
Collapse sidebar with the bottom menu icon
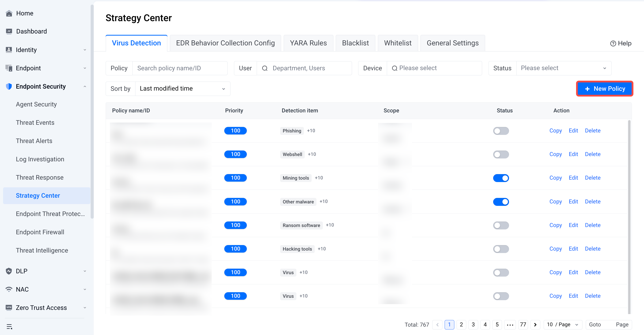[x=9, y=326]
